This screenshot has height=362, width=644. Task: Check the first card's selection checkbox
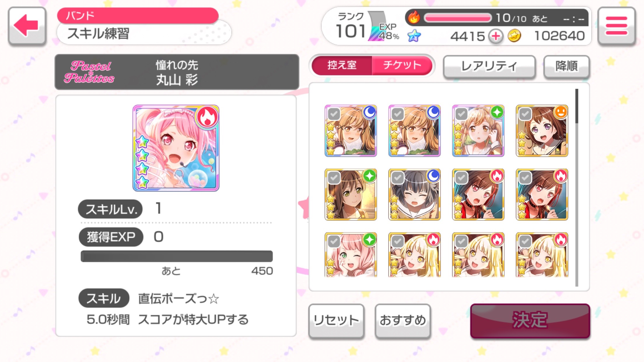point(334,114)
